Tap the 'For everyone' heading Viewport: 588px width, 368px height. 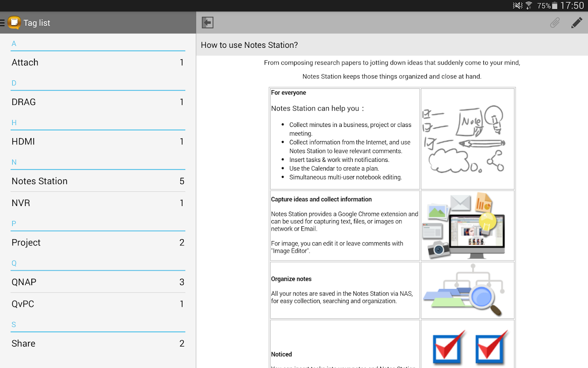click(288, 93)
